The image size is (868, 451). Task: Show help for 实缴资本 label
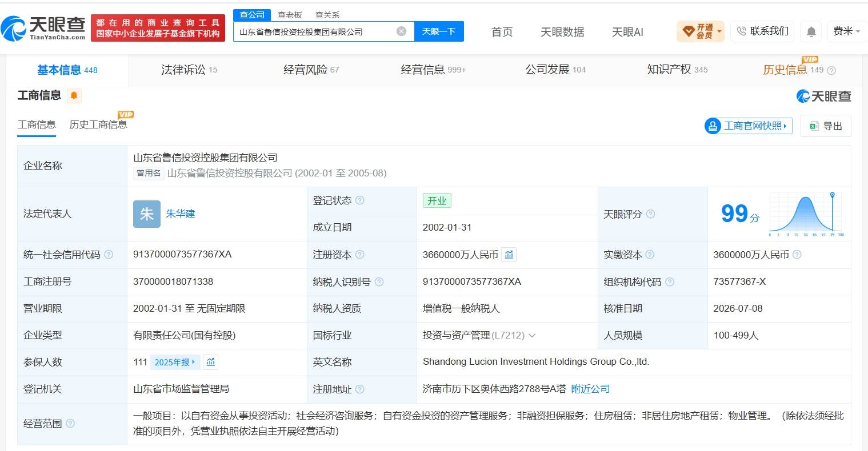click(x=650, y=255)
